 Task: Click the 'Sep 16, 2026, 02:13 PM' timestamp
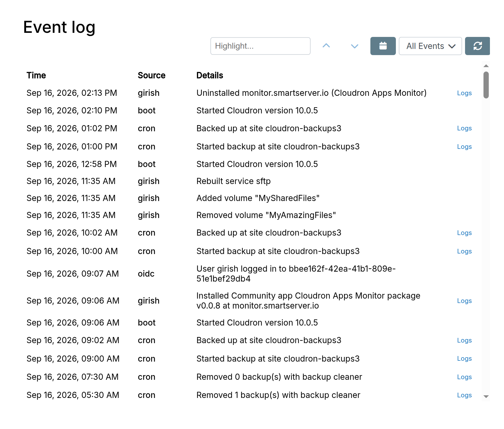coord(72,93)
